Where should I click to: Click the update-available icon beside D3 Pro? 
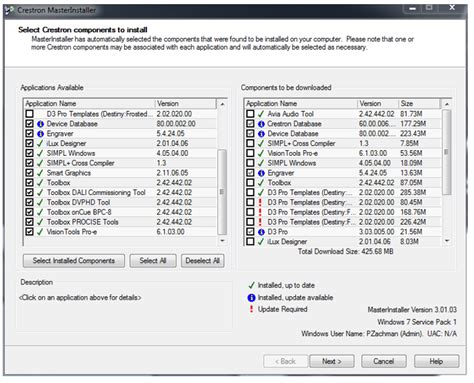tap(261, 232)
